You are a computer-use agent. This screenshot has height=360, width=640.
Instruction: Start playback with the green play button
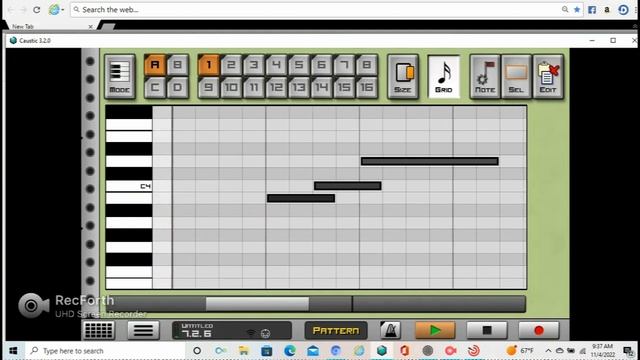point(435,330)
